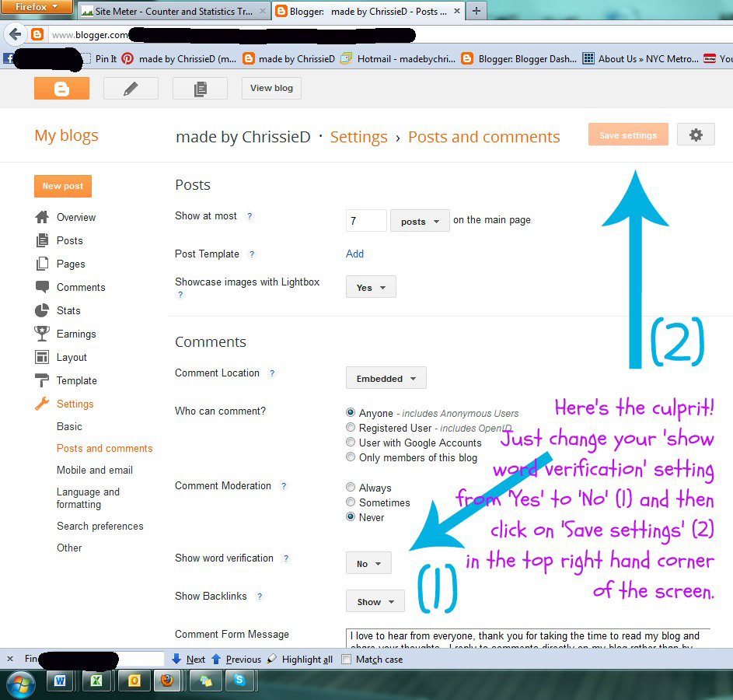Set comment moderation to Never
This screenshot has height=700, width=733.
[x=350, y=516]
